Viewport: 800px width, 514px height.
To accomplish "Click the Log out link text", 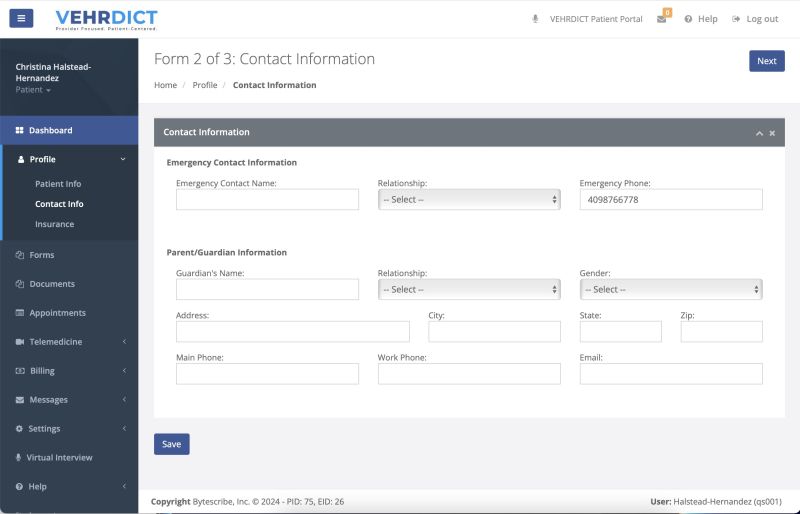I will [762, 19].
